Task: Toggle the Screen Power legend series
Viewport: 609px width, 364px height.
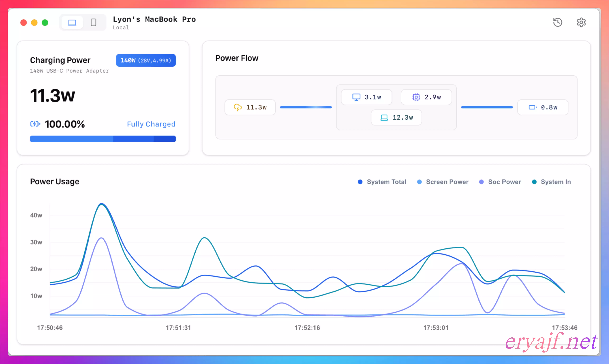Action: 443,182
